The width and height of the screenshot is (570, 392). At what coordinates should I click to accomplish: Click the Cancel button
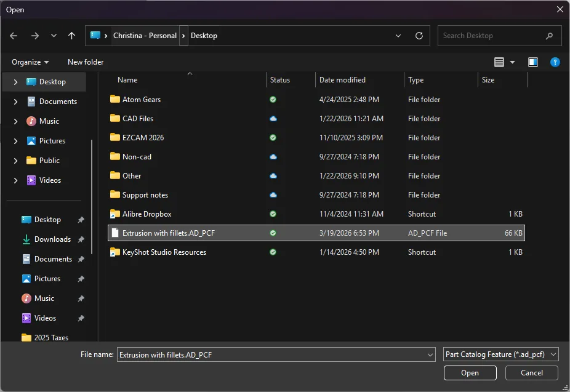531,373
